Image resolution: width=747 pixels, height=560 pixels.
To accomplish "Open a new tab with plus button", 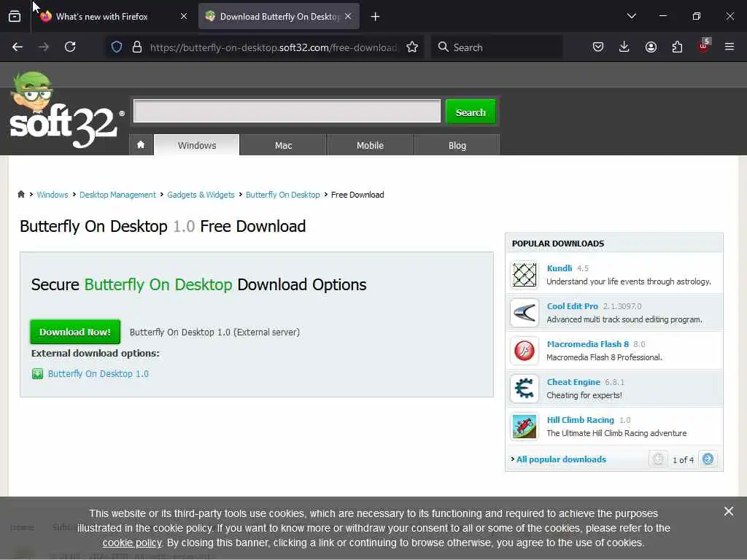I will [x=376, y=17].
